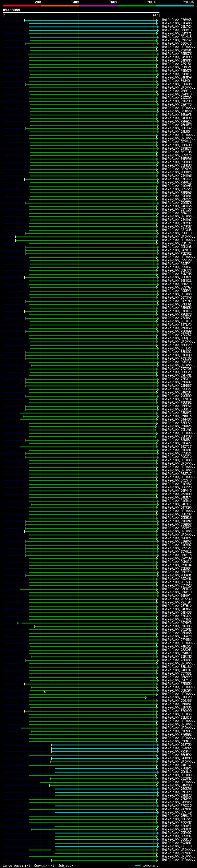Select label UniRef100_P41093
Screen dimensions: 197x868
pyautogui.click(x=176, y=57)
